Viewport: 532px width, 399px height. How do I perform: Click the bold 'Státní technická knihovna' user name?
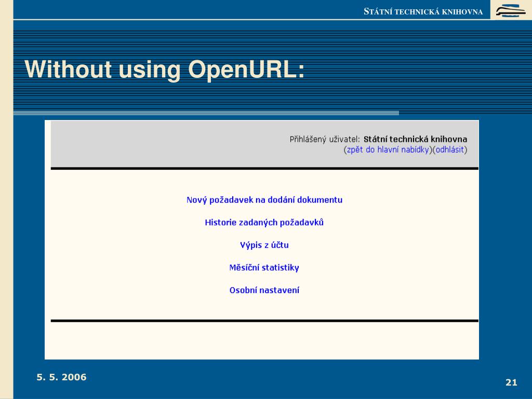click(x=415, y=139)
